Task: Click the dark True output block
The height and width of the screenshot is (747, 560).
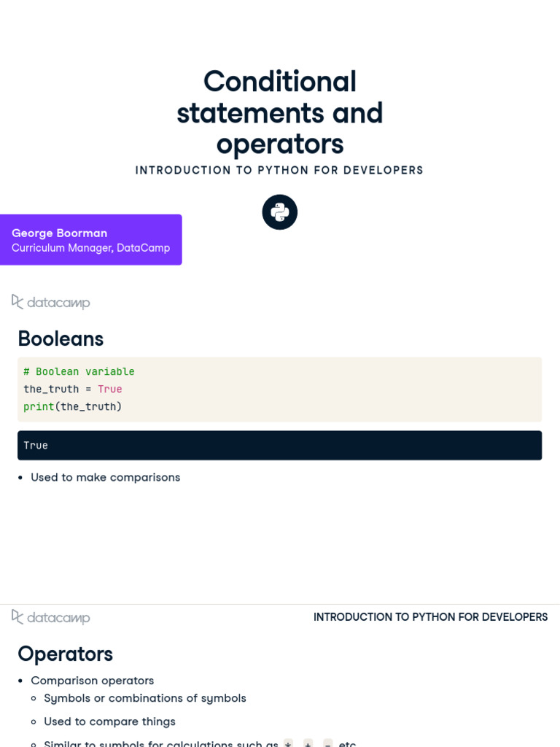Action: (279, 446)
